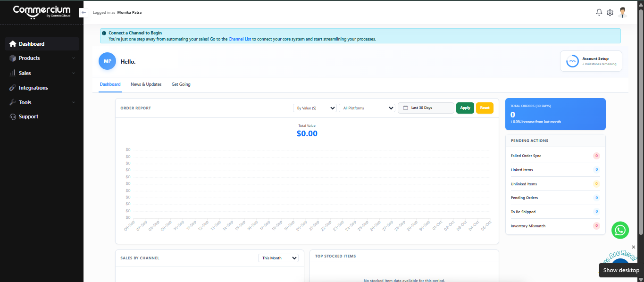Click the $0.00 total value

[x=307, y=133]
